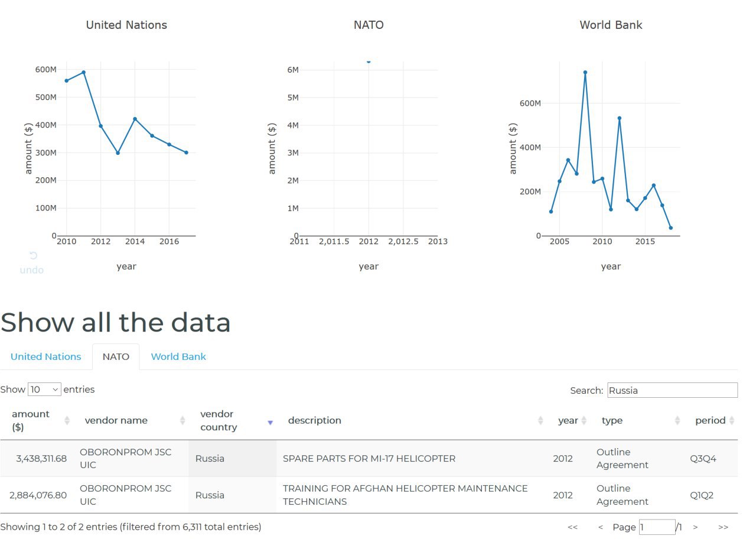The height and width of the screenshot is (545, 756).
Task: Click the Q1Q2 period cell
Action: [702, 495]
